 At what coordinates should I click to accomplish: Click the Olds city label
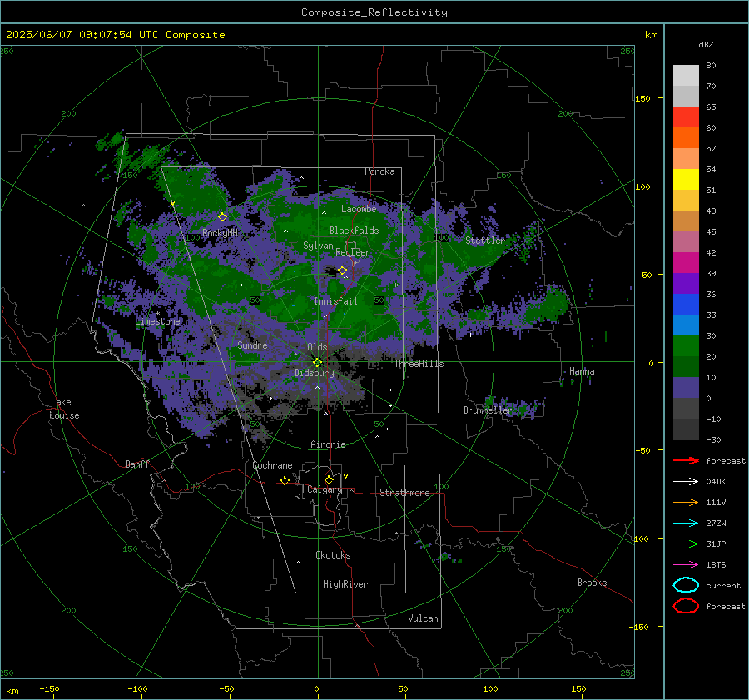(x=317, y=347)
